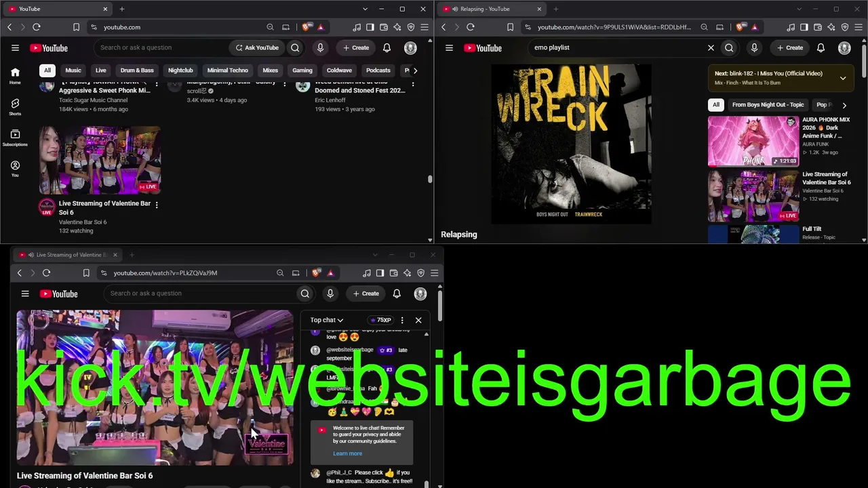
Task: Open the Brave Shields icon in the youtube.com home window
Action: [x=307, y=27]
